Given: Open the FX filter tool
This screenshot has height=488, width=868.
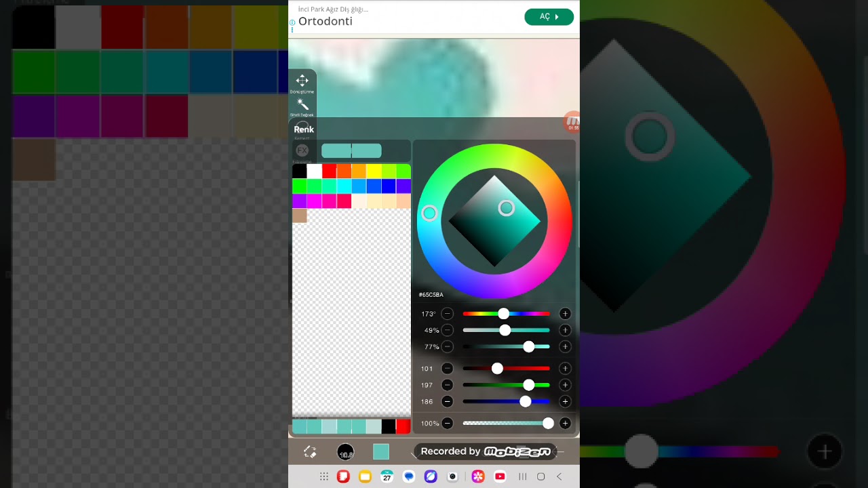Looking at the screenshot, I should point(302,150).
